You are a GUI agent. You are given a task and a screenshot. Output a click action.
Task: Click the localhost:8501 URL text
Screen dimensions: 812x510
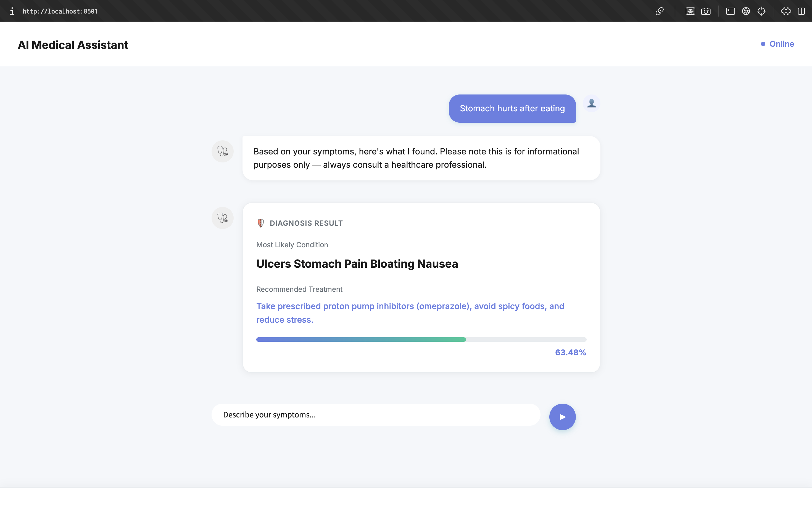(60, 11)
